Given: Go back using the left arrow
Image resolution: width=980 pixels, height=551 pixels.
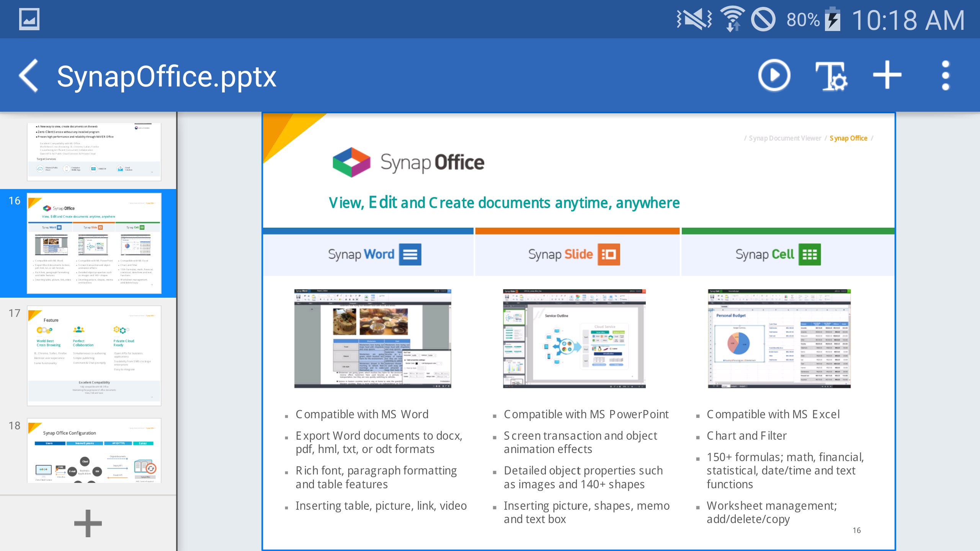Looking at the screenshot, I should pos(29,76).
